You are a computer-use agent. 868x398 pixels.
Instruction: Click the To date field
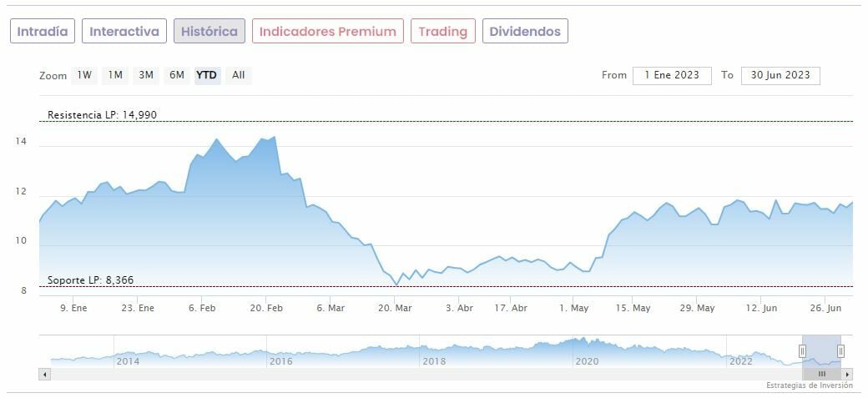point(780,75)
